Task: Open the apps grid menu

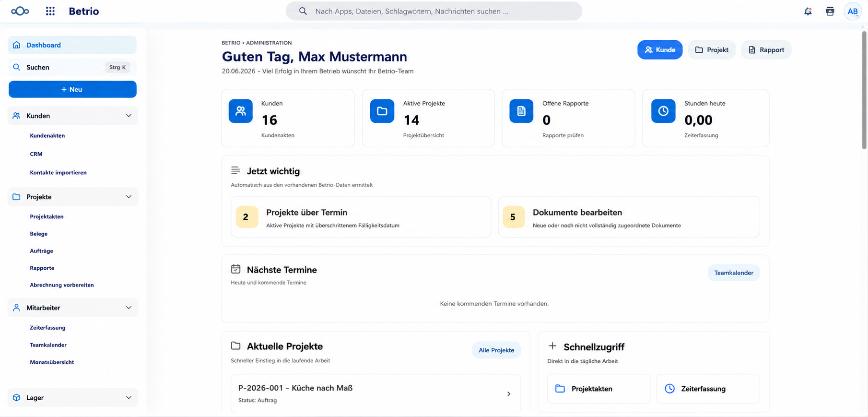Action: (50, 11)
